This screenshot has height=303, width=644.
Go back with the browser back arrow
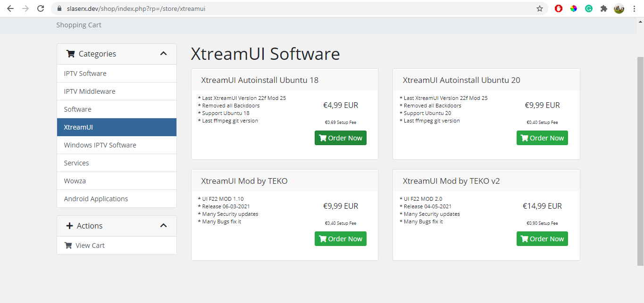coord(10,8)
